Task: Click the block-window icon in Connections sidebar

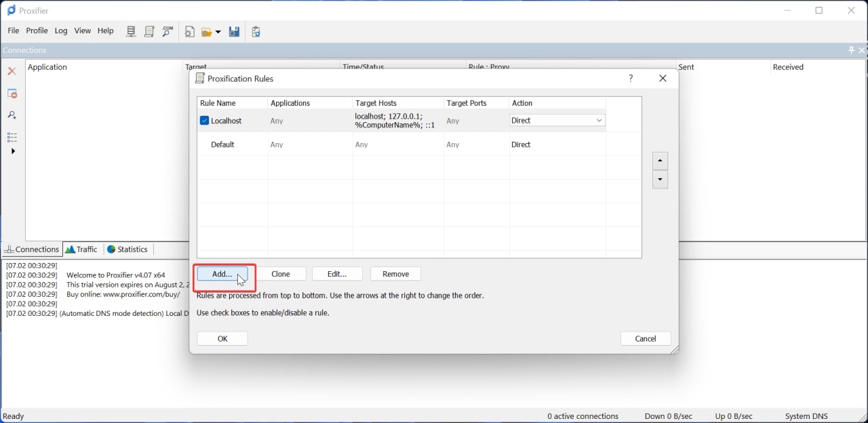Action: pos(12,94)
